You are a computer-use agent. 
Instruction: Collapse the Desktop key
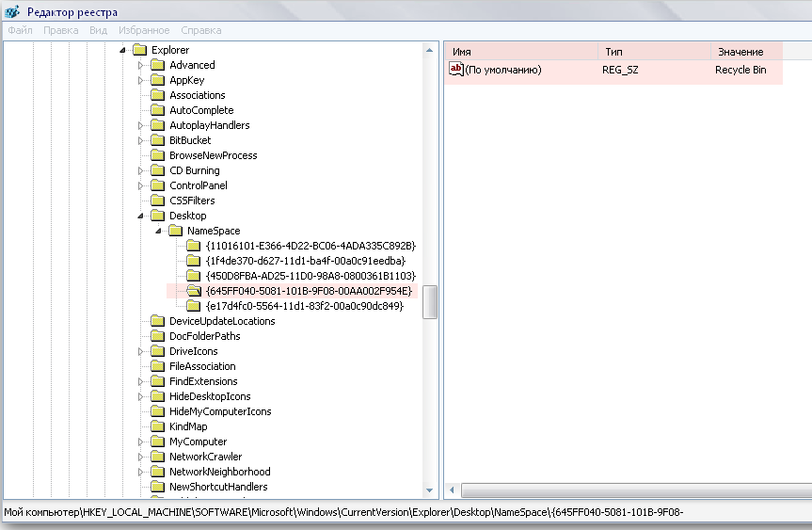[x=140, y=216]
